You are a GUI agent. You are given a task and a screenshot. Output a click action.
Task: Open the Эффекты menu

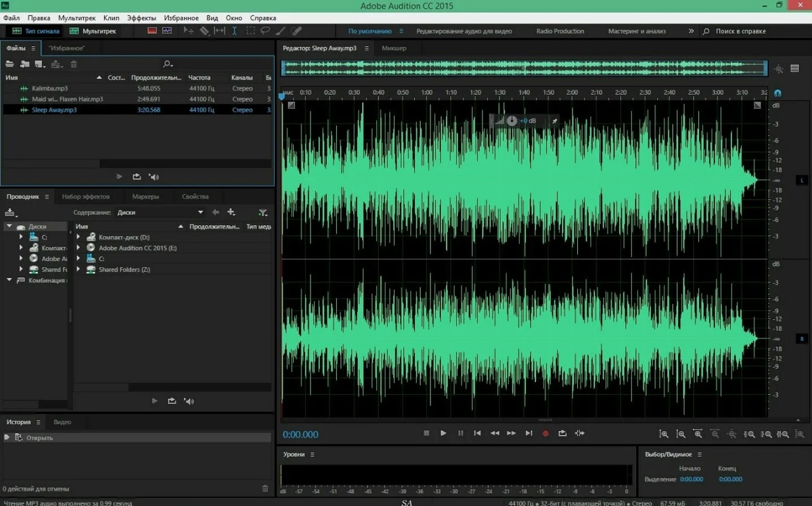click(x=141, y=18)
